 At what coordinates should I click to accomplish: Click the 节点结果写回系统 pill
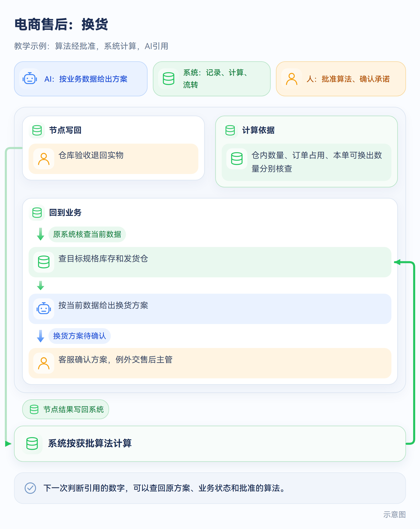(66, 409)
